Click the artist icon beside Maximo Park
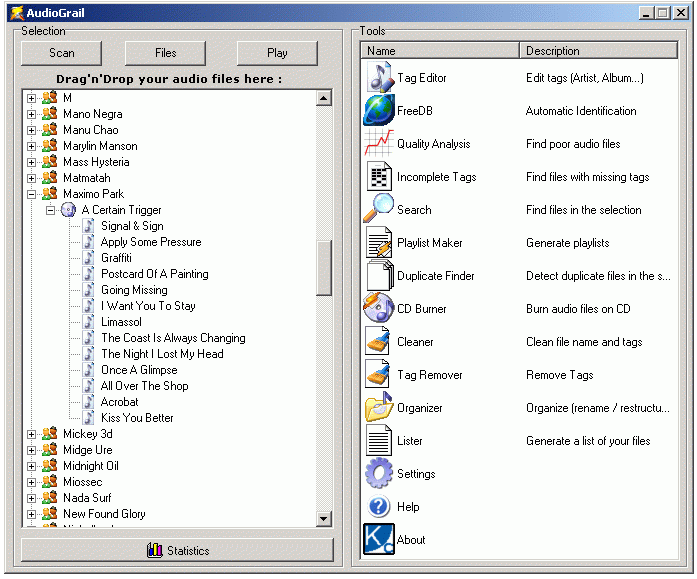 click(x=50, y=193)
